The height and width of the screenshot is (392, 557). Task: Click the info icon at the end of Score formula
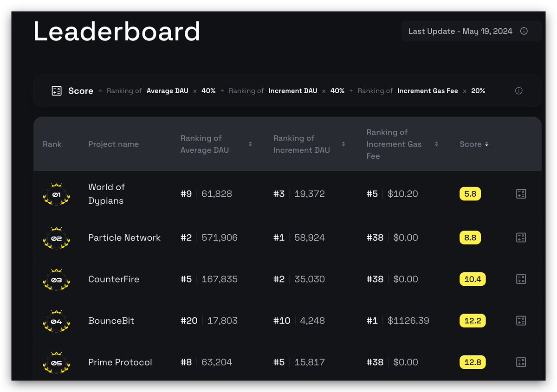point(519,91)
